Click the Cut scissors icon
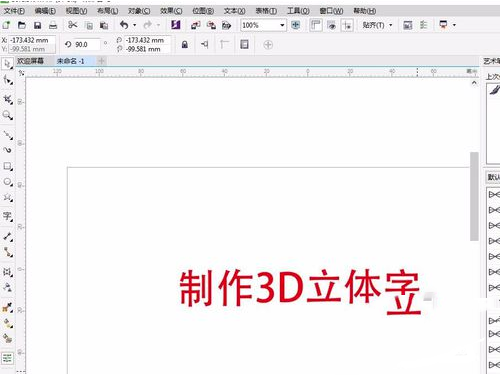 click(x=72, y=25)
